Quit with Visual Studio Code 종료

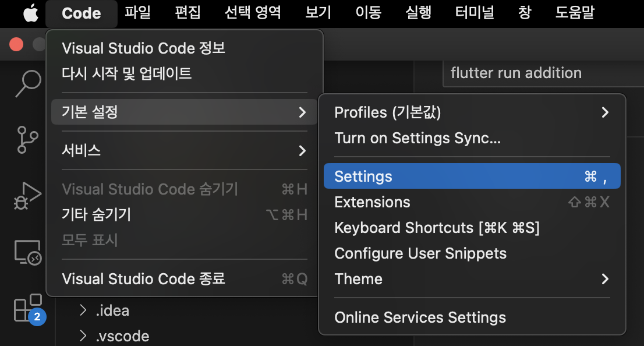(x=185, y=279)
